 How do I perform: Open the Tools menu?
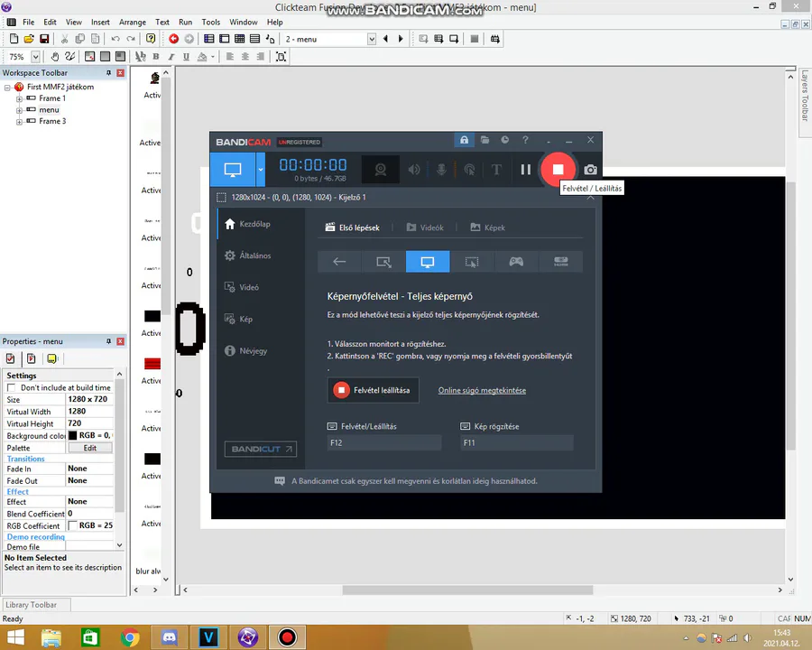coord(211,23)
